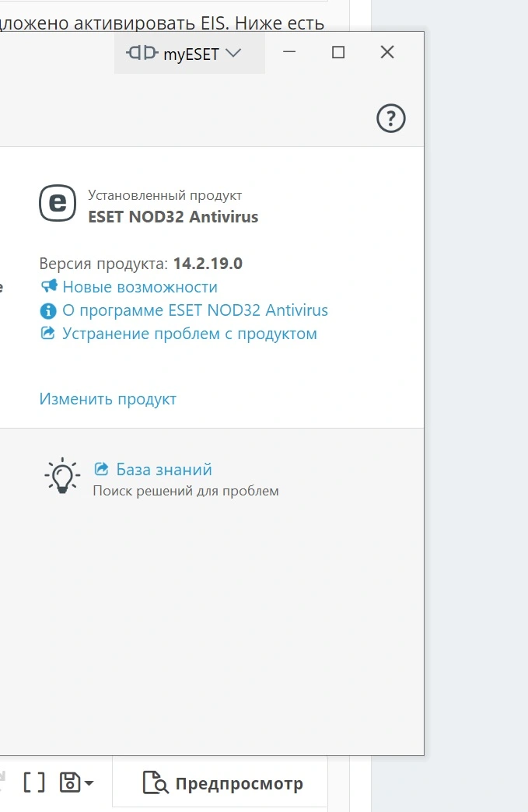Click the Установленный продукт label
528x812 pixels.
tap(165, 195)
